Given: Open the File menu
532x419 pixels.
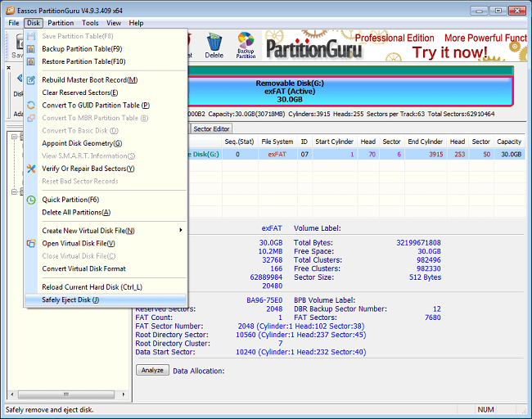Looking at the screenshot, I should 14,23.
